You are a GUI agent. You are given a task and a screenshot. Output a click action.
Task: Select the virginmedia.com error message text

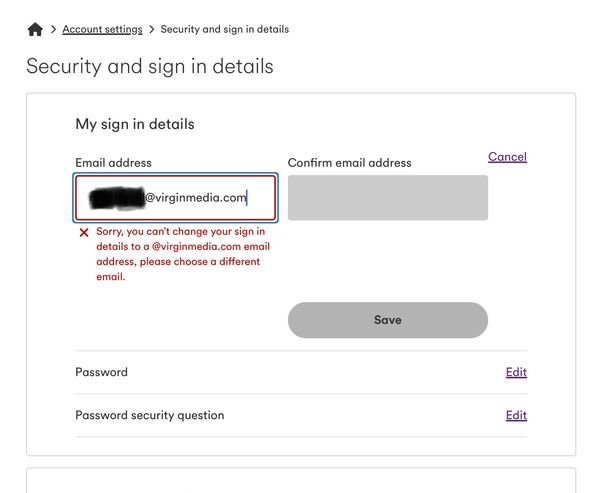pos(183,254)
